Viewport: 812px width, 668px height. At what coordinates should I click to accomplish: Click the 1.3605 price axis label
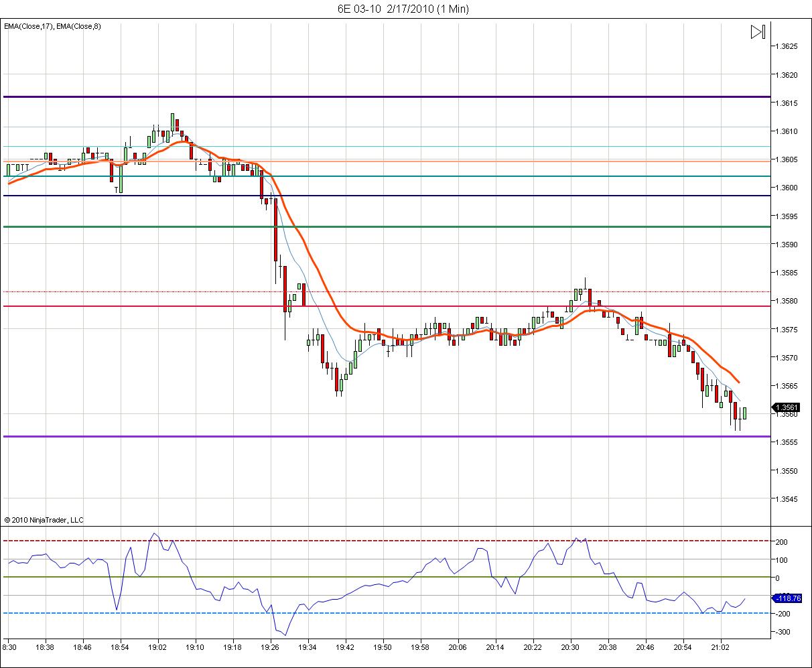pyautogui.click(x=787, y=159)
